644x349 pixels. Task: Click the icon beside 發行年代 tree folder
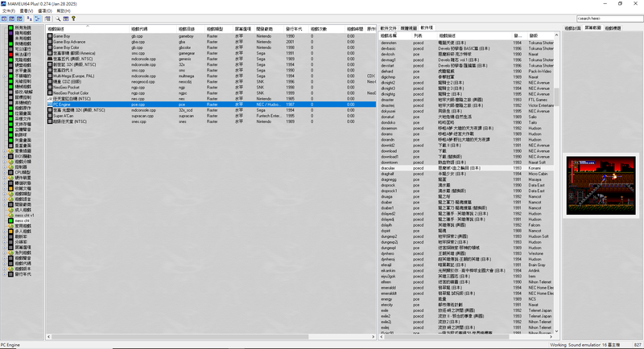(10, 274)
